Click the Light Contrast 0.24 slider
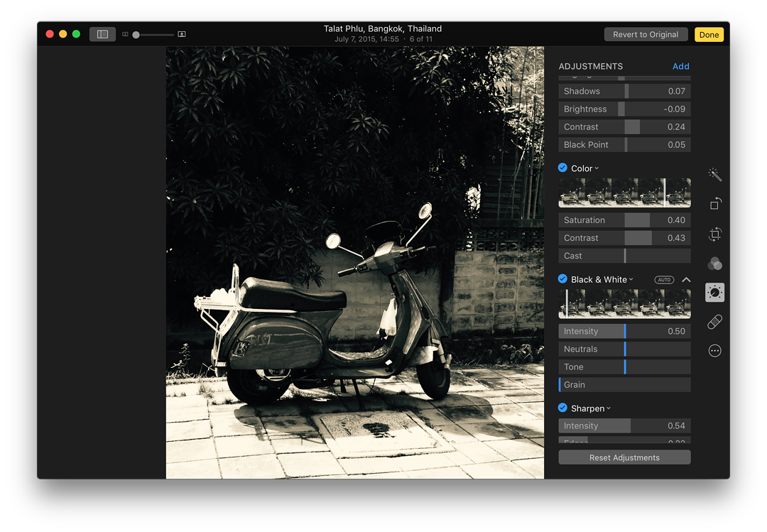This screenshot has width=767, height=532. tap(624, 126)
